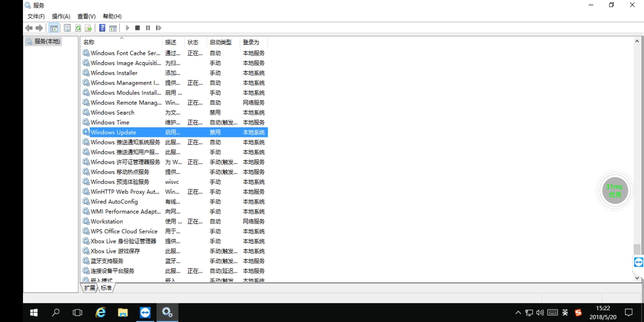Screen dimensions: 644x322
Task: Switch to the 扩展 tab
Action: [x=89, y=288]
